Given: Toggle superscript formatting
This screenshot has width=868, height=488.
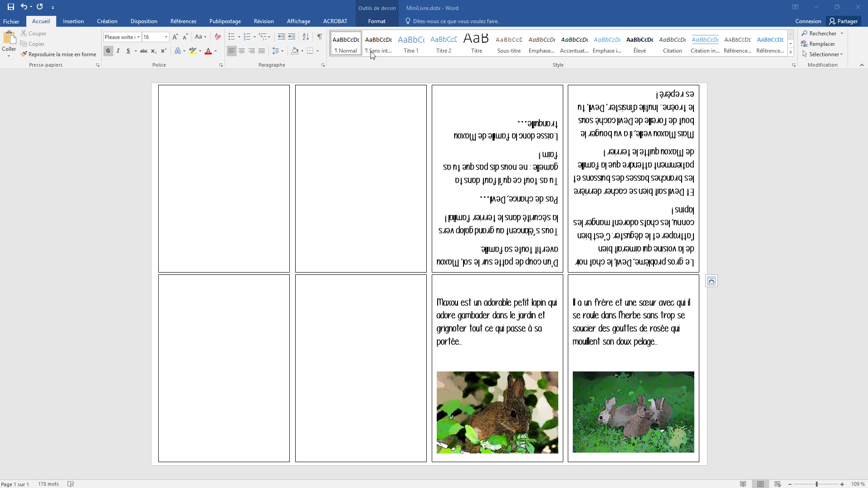Looking at the screenshot, I should pos(164,51).
